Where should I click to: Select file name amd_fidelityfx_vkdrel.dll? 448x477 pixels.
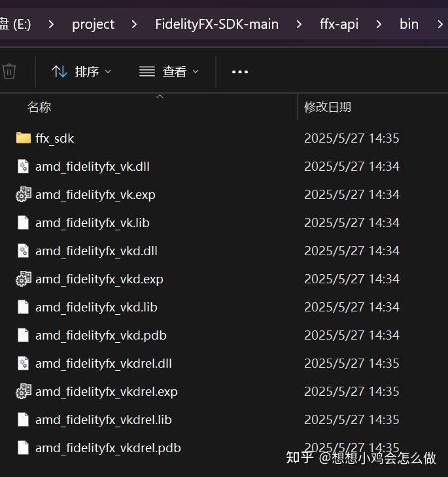click(104, 364)
